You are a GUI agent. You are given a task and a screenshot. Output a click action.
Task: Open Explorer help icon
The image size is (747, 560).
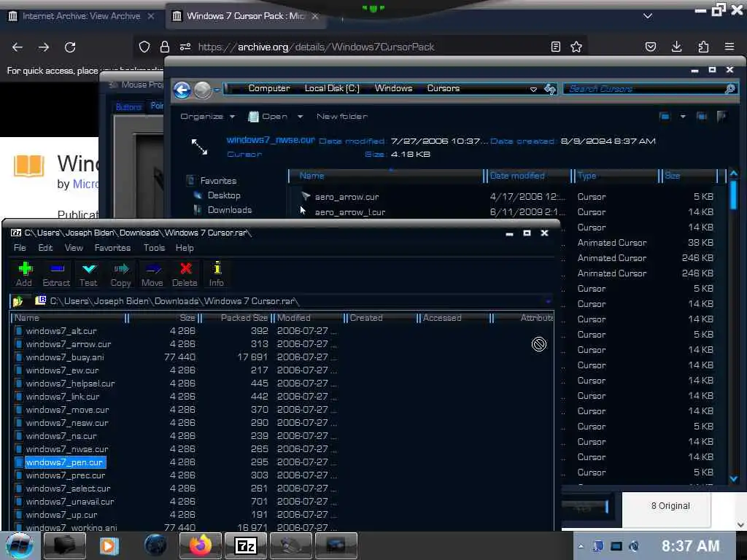(721, 116)
